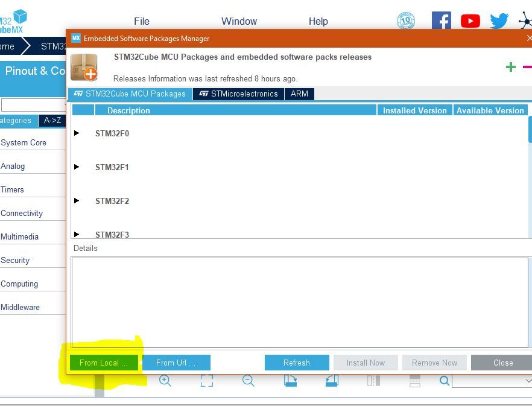Screen dimensions: 532x406
Task: Click the Available Version column header
Action: pos(490,110)
